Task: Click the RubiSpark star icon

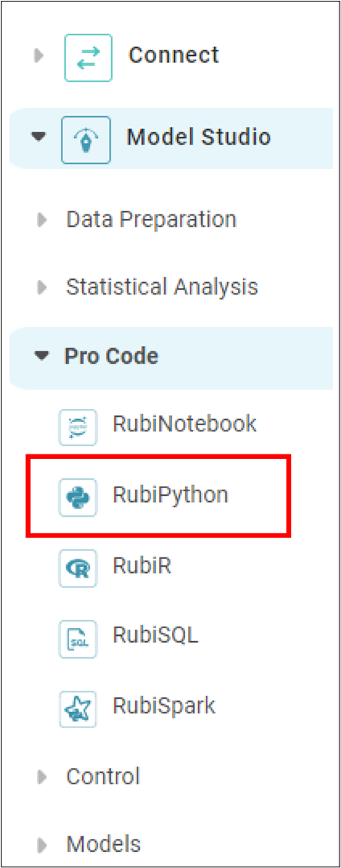Action: click(x=78, y=709)
